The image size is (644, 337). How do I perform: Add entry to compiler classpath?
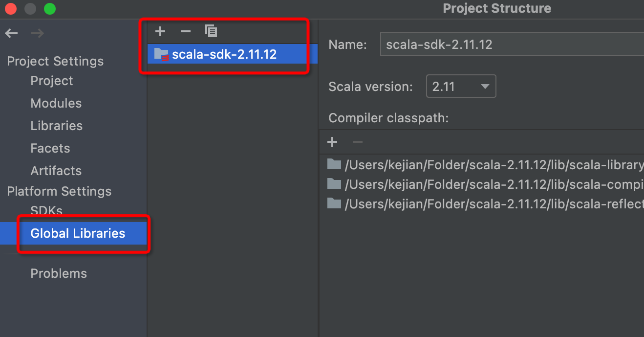coord(333,142)
